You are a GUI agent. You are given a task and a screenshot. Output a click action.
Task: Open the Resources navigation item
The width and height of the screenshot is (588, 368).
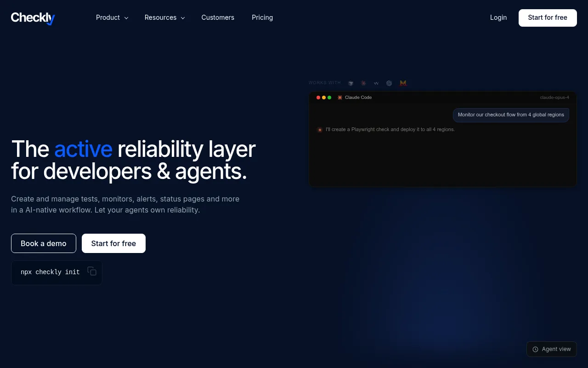pos(165,17)
